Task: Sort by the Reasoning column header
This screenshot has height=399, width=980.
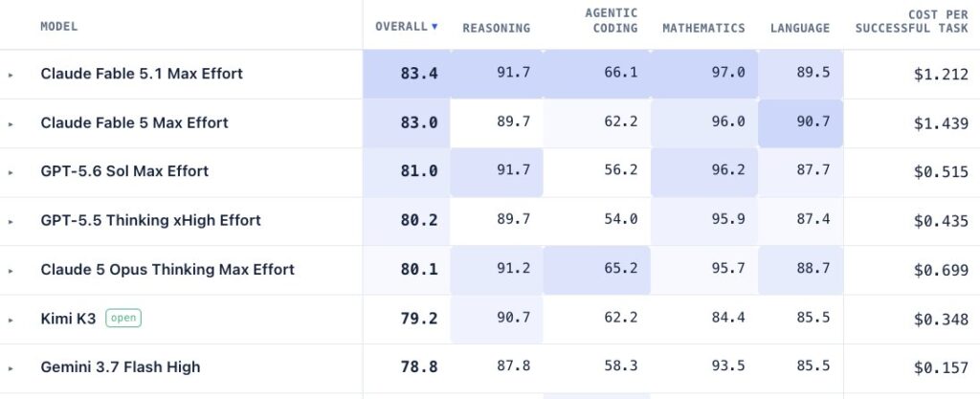Action: click(x=497, y=28)
